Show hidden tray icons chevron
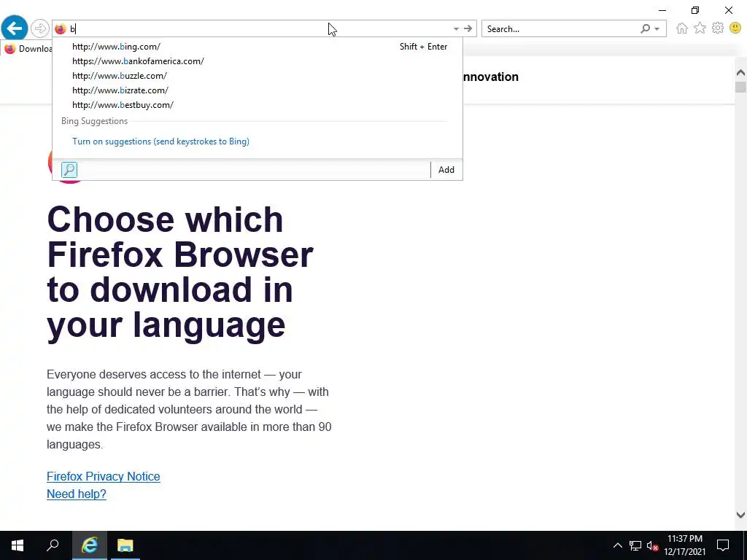 [617, 545]
